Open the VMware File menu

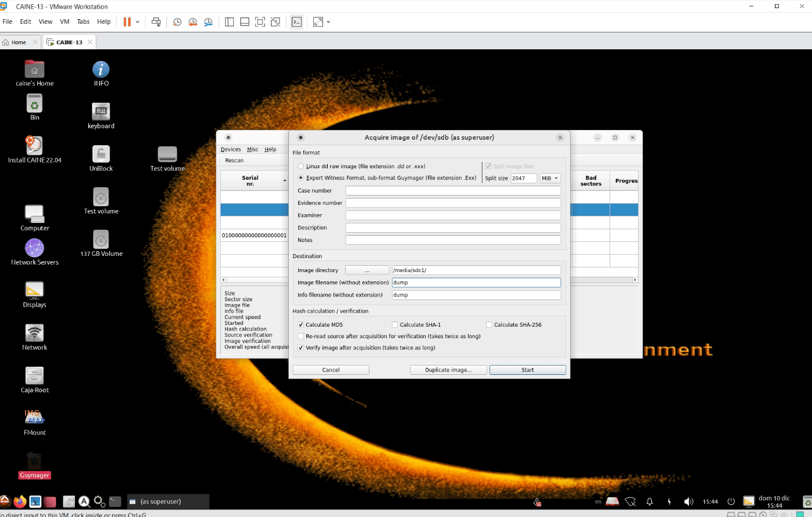click(x=8, y=21)
